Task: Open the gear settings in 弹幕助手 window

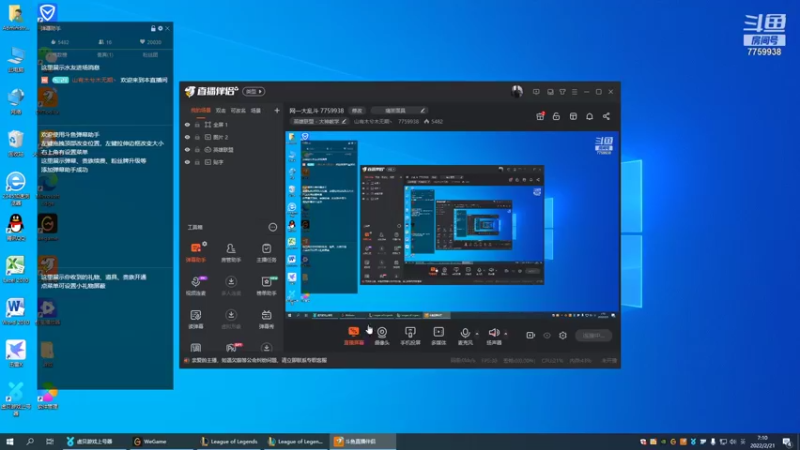Action: pos(160,29)
